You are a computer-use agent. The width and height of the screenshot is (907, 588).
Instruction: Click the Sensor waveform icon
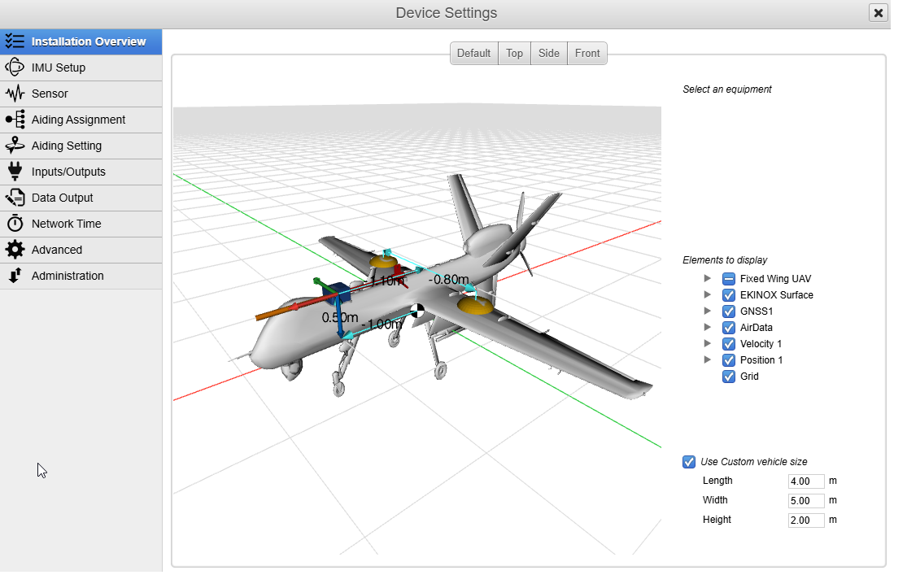15,94
